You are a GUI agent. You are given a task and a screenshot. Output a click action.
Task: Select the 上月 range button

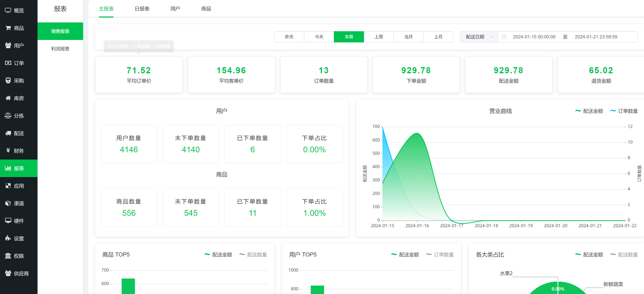coord(438,37)
